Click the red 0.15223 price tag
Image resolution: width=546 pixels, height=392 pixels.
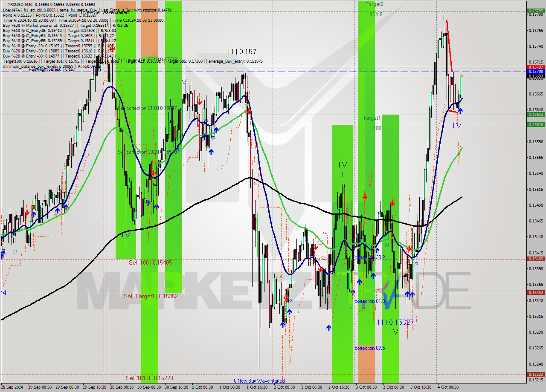pyautogui.click(x=536, y=375)
